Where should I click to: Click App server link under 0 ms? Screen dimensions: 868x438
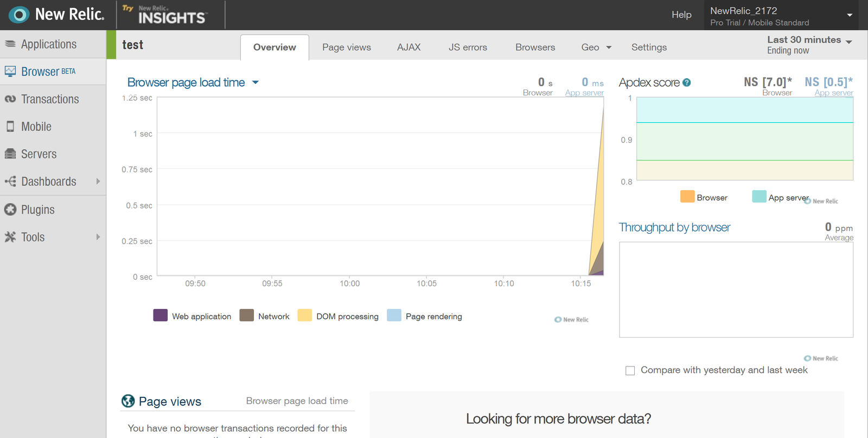(584, 93)
